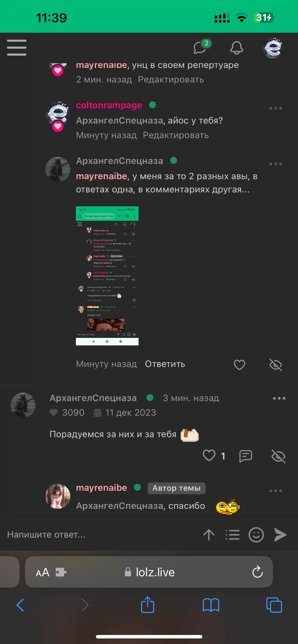Open Safari bookmarks
Image resolution: width=298 pixels, height=644 pixels.
(x=211, y=605)
